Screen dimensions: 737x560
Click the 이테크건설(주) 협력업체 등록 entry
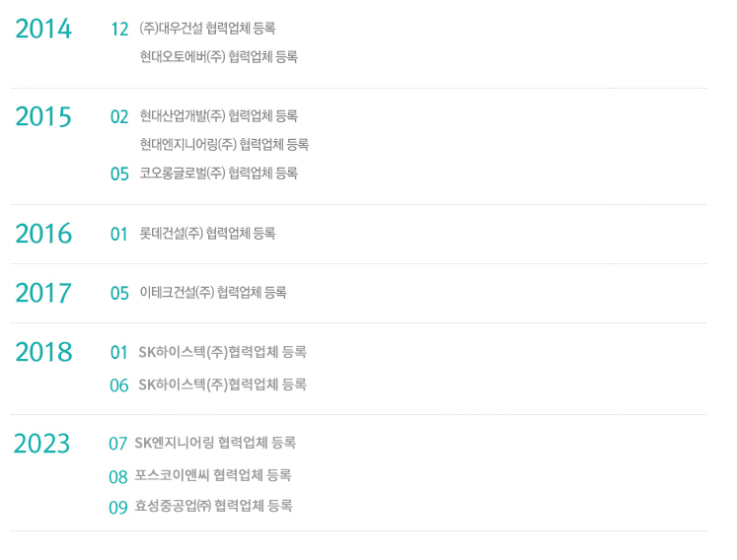(x=213, y=292)
